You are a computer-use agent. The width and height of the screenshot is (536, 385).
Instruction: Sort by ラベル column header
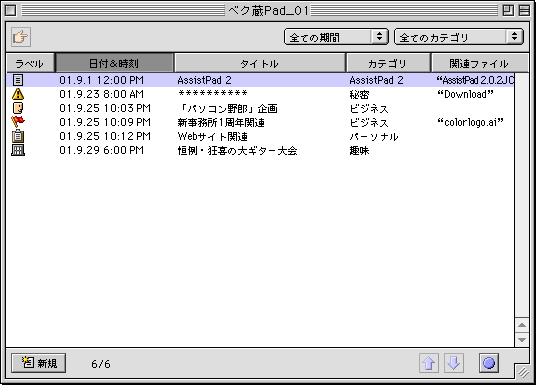30,63
